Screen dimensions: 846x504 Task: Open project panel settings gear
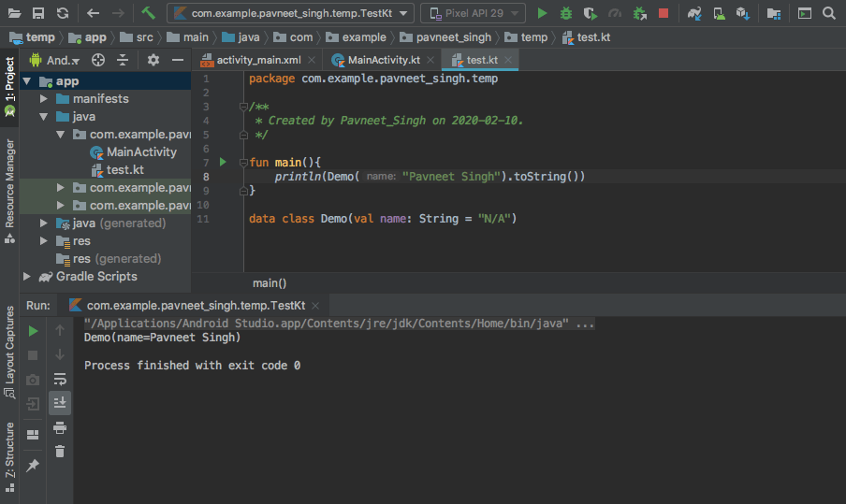pos(153,60)
